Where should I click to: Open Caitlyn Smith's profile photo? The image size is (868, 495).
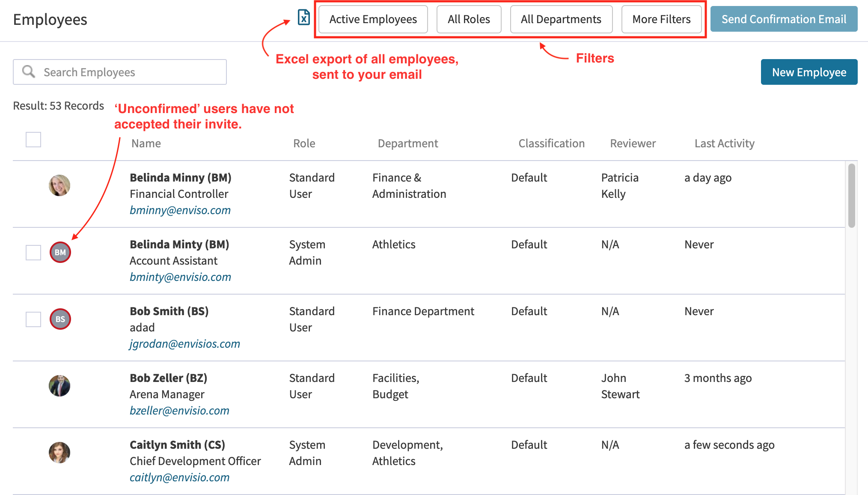59,453
